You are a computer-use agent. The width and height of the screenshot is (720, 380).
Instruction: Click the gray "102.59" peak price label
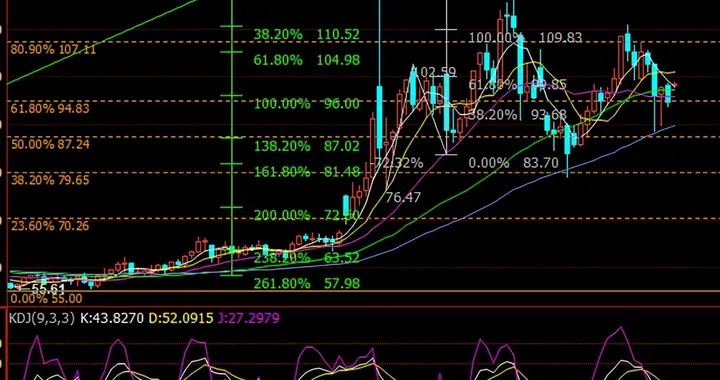(x=434, y=72)
